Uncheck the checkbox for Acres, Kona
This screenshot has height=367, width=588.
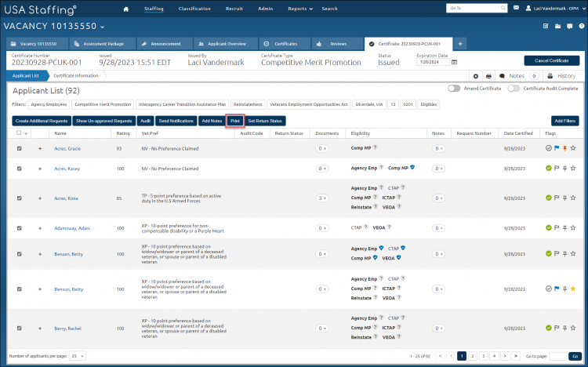tap(20, 198)
